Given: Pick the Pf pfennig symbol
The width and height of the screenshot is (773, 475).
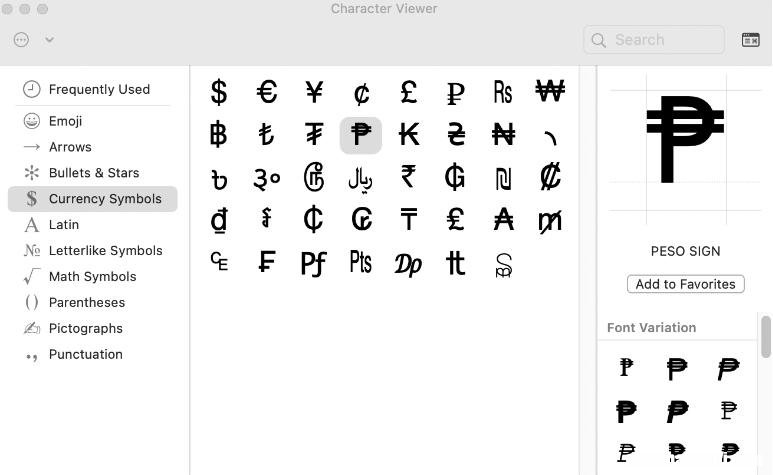Looking at the screenshot, I should (314, 263).
